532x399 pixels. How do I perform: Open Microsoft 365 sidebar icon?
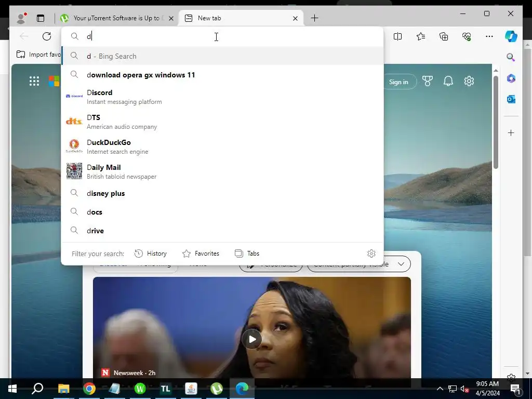(511, 78)
